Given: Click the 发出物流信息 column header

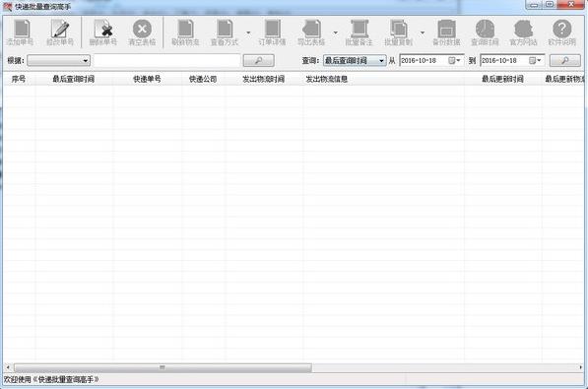Looking at the screenshot, I should coord(383,79).
